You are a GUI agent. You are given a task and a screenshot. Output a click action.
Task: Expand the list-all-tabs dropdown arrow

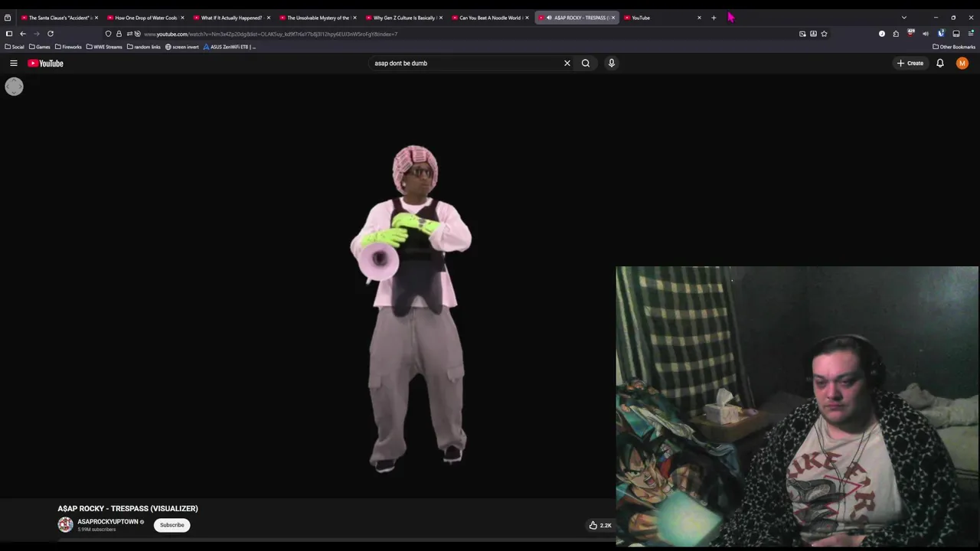point(904,18)
